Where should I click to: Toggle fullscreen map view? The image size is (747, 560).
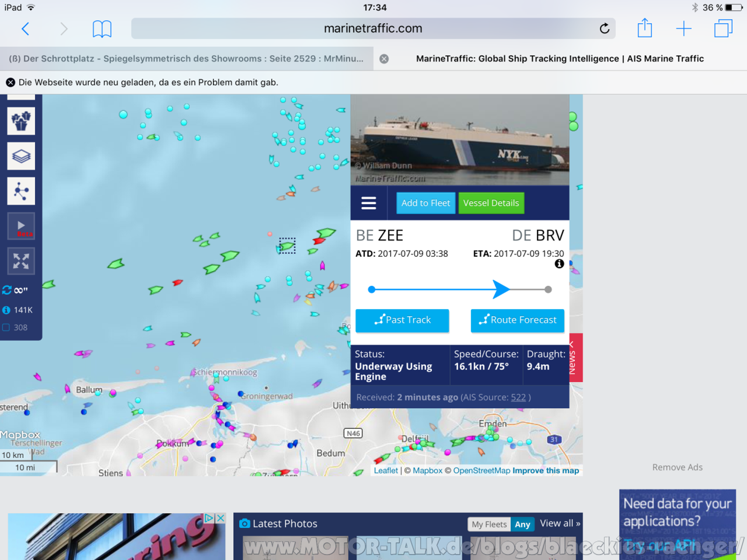coord(21,261)
